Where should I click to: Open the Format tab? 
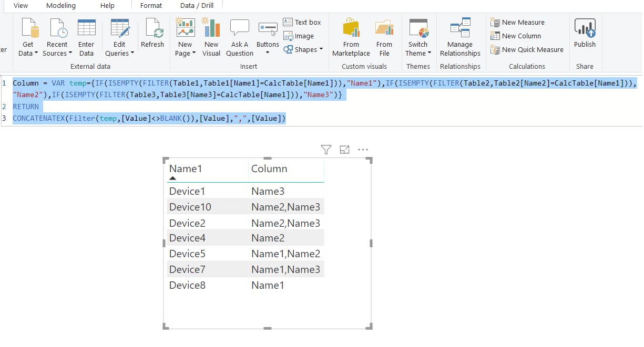click(151, 6)
